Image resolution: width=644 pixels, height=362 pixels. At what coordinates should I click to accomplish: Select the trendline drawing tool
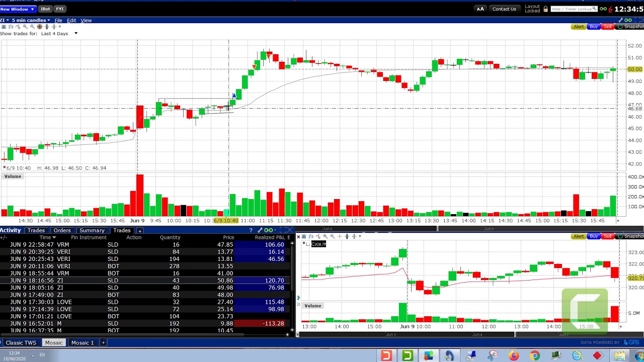pyautogui.click(x=18, y=27)
